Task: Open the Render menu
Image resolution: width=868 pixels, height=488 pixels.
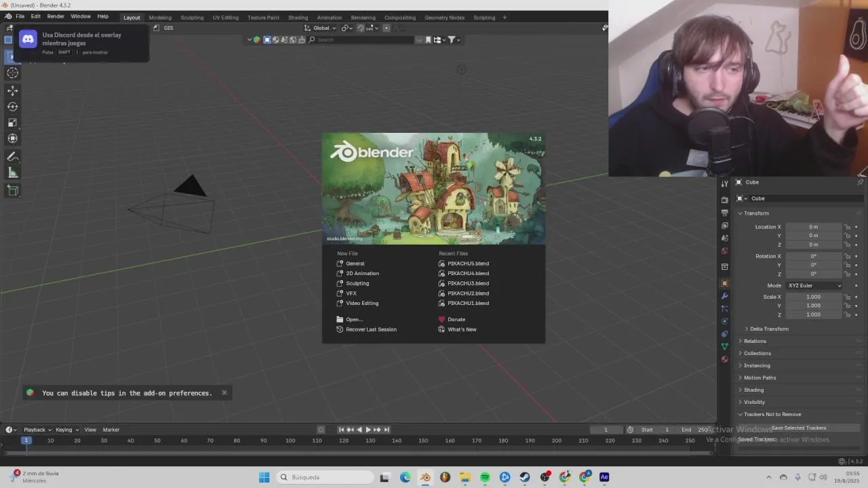Action: click(x=56, y=16)
